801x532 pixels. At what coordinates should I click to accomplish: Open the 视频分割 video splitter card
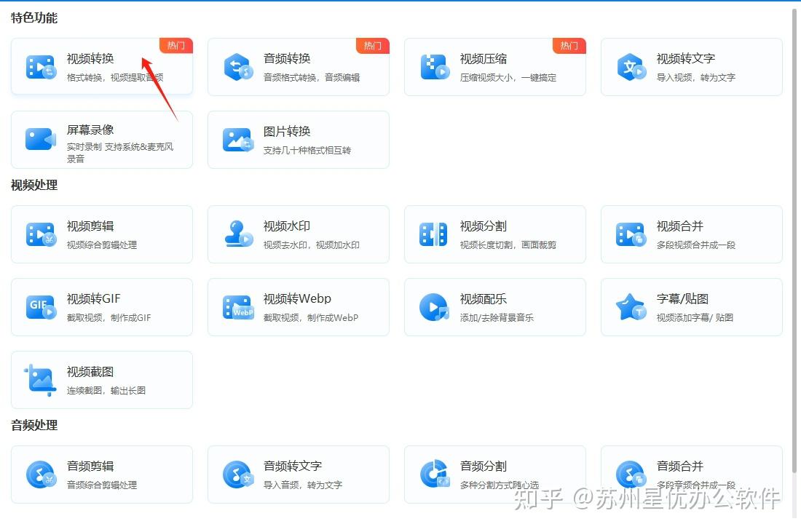(x=495, y=234)
